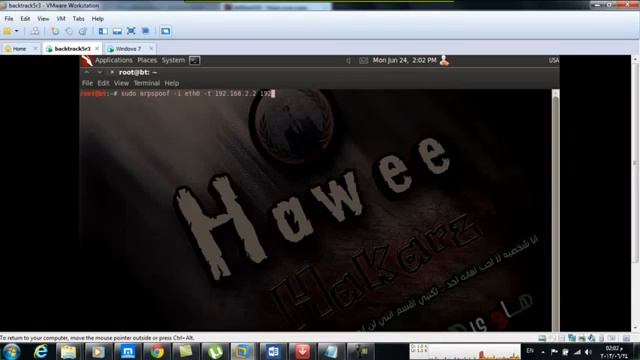Open Google Chrome from taskbar

[x=157, y=351]
